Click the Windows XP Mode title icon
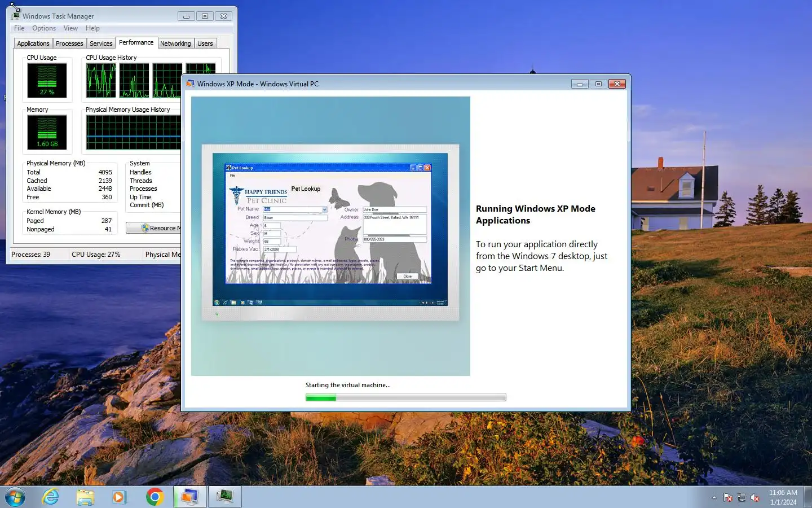This screenshot has width=812, height=508. pos(190,84)
